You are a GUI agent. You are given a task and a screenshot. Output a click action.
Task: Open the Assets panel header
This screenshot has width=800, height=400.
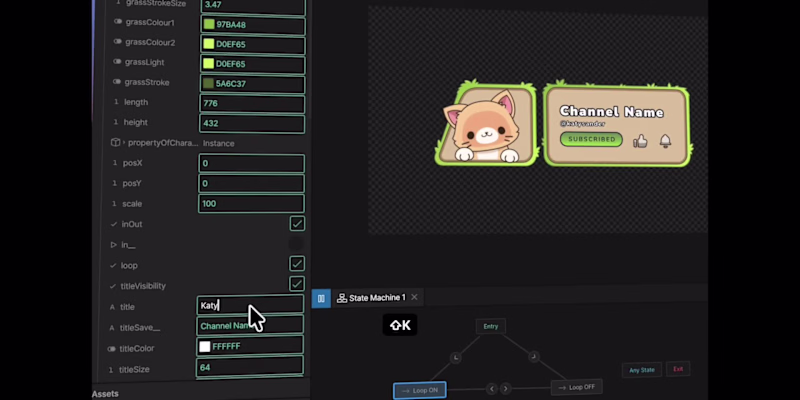click(105, 394)
